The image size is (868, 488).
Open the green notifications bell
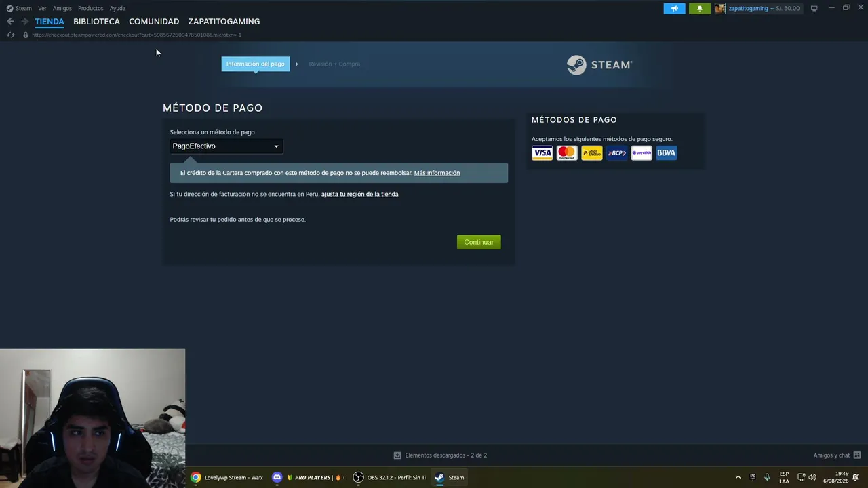[700, 9]
